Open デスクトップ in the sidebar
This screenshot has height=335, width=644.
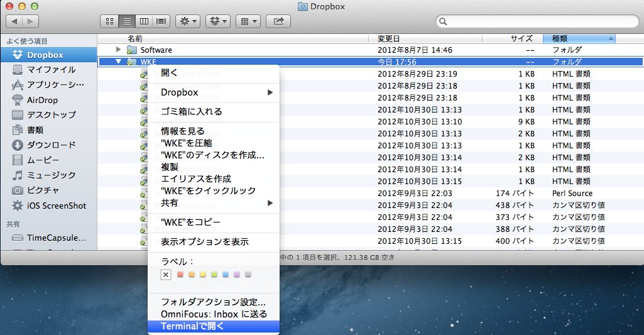pos(49,114)
